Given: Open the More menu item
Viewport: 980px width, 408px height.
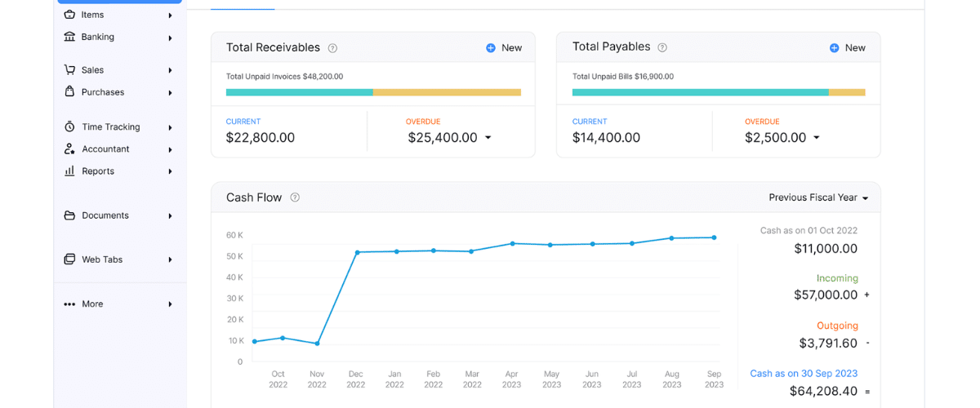Looking at the screenshot, I should 92,304.
